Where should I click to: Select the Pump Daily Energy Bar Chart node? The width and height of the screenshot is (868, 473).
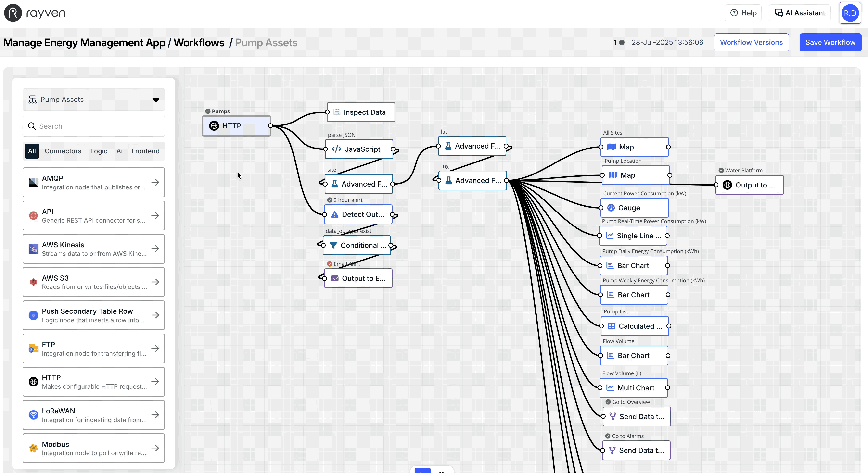pos(634,265)
